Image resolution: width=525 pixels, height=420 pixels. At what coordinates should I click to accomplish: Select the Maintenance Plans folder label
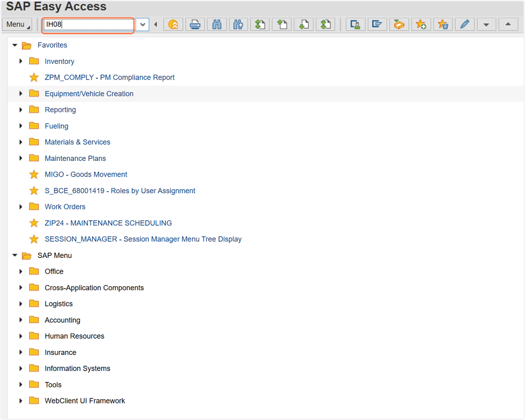coord(75,158)
